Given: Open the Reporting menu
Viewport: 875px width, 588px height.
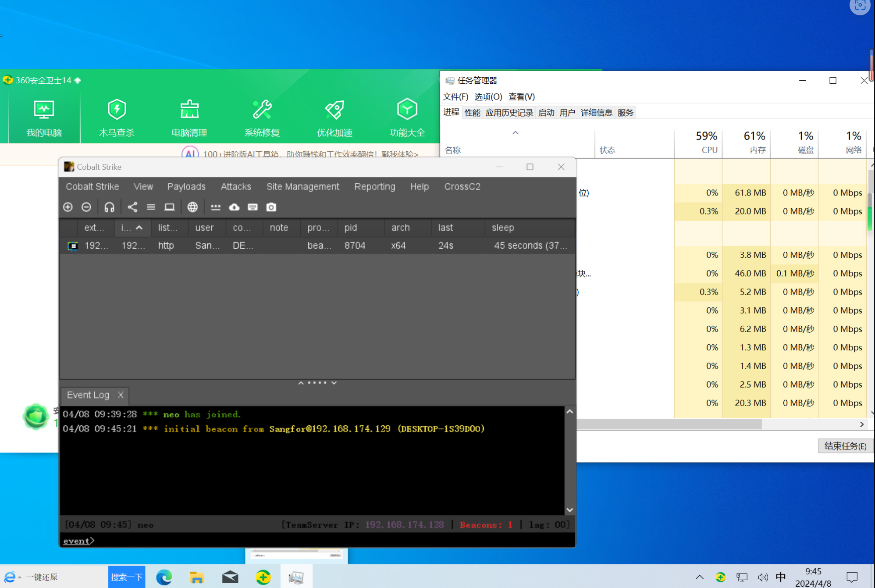Looking at the screenshot, I should click(375, 187).
